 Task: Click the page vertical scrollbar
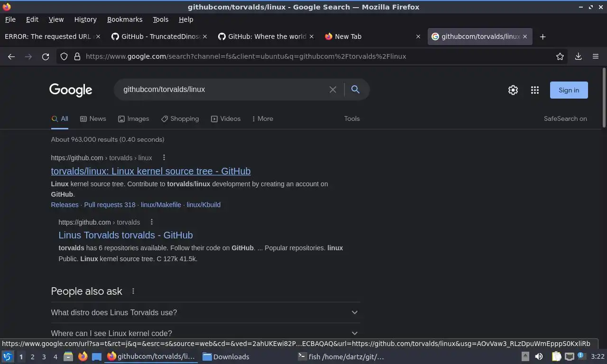tap(604, 98)
